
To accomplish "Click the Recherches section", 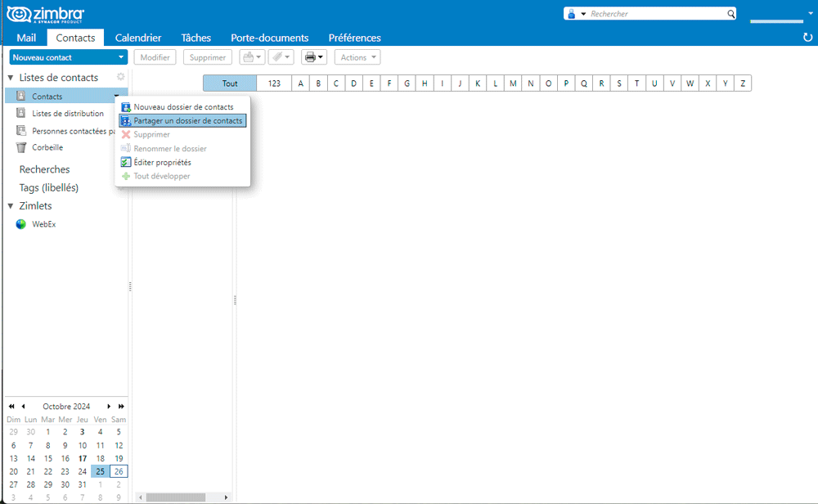I will [x=44, y=169].
